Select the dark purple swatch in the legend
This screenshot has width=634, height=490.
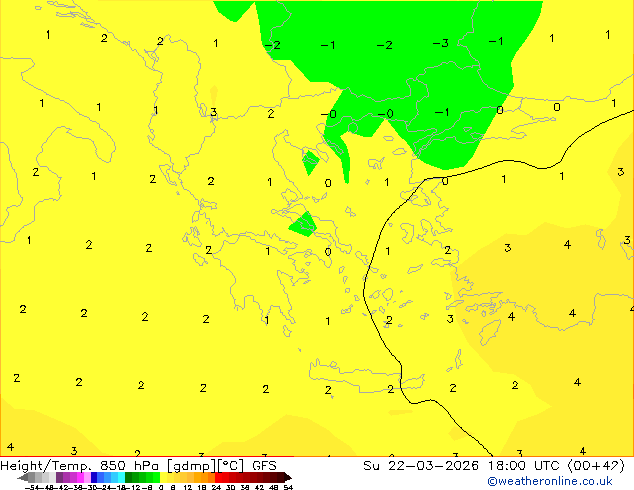click(x=59, y=477)
